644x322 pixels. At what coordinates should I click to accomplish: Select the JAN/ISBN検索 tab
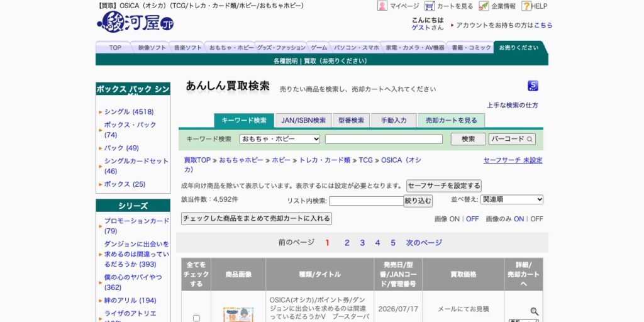304,120
